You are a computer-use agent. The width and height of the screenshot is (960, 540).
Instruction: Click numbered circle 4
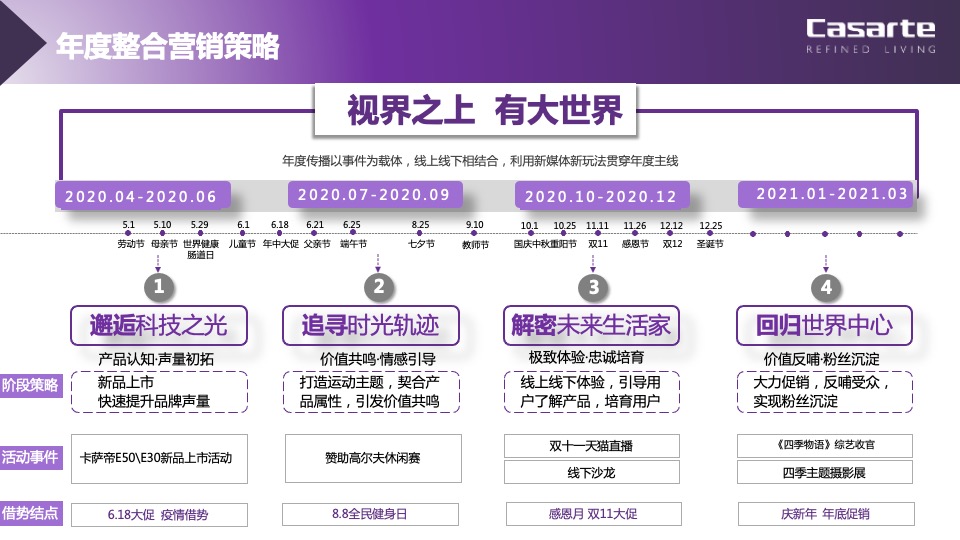point(826,287)
